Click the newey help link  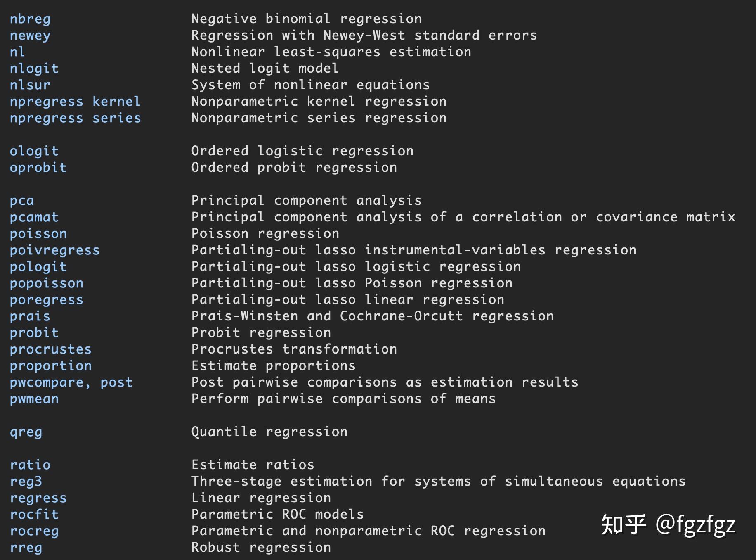[30, 36]
